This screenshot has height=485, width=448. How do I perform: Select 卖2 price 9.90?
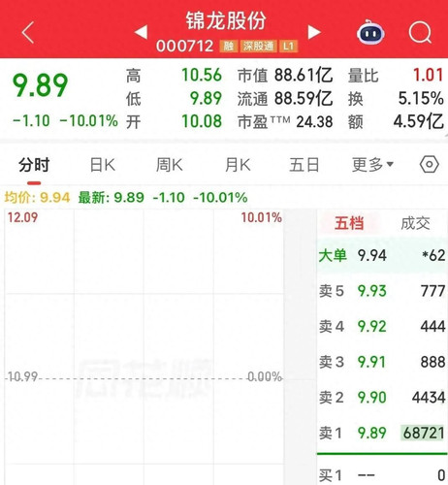coord(371,398)
